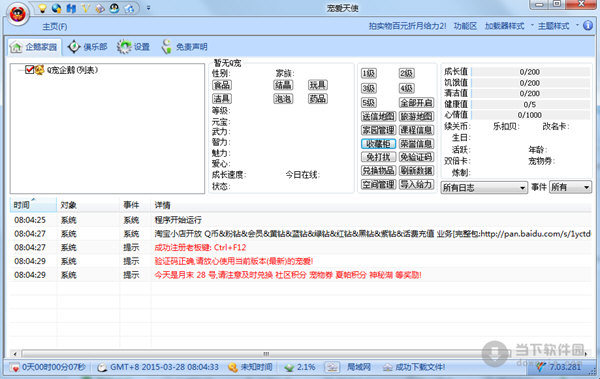Click the 2级 button
This screenshot has height=379, width=600.
tap(406, 73)
